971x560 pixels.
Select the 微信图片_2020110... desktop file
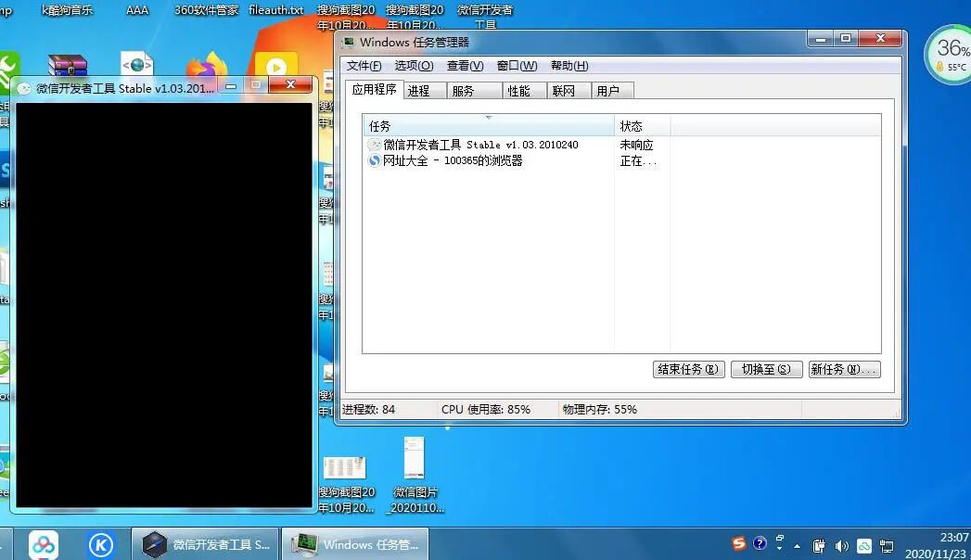(415, 476)
